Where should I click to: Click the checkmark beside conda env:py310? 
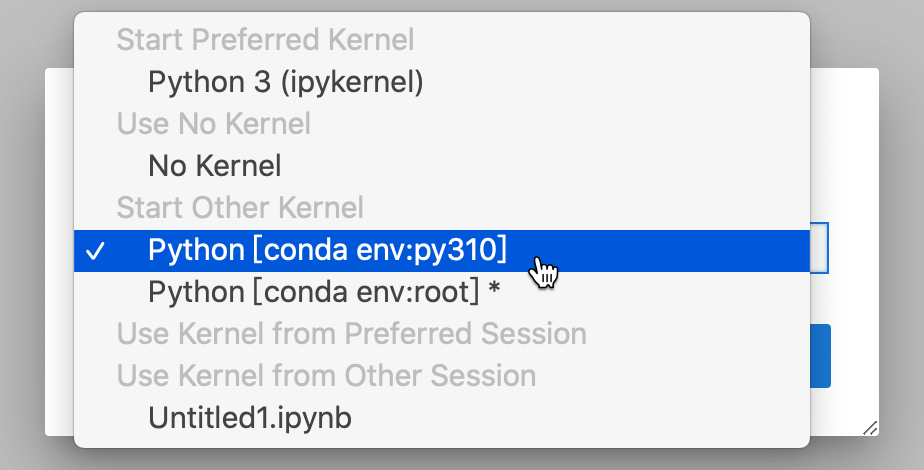[x=97, y=251]
